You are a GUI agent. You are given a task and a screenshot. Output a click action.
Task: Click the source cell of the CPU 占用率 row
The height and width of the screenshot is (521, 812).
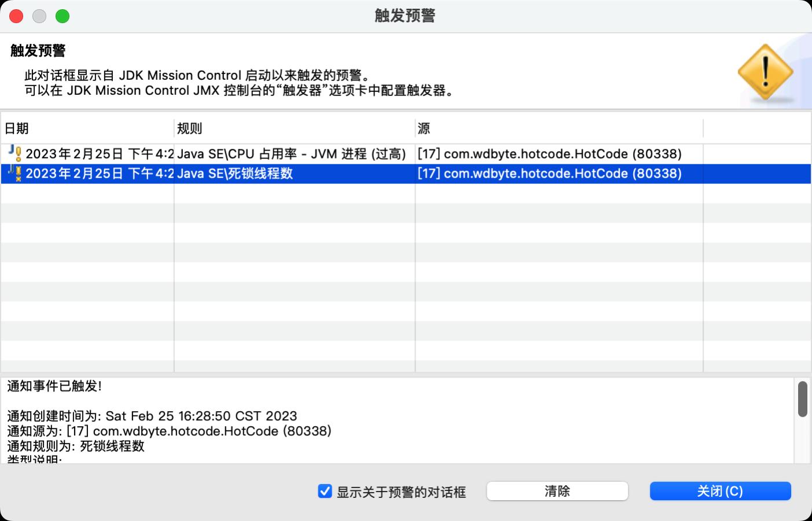click(x=549, y=154)
